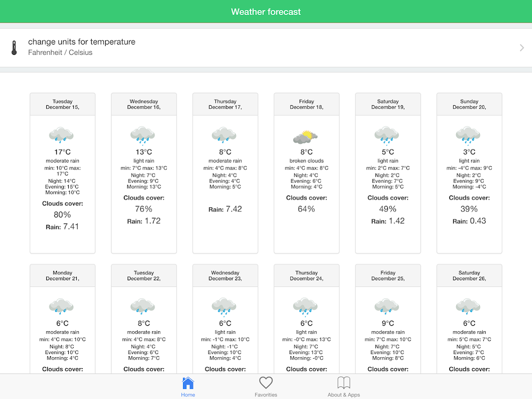Click the 17°C temperature reading
Screen dimensions: 532x399
tap(62, 152)
